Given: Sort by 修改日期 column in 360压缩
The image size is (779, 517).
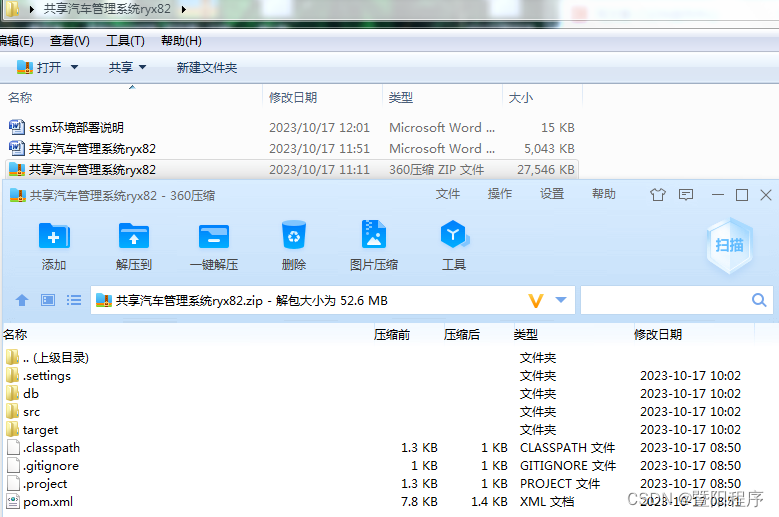Looking at the screenshot, I should pos(658,335).
